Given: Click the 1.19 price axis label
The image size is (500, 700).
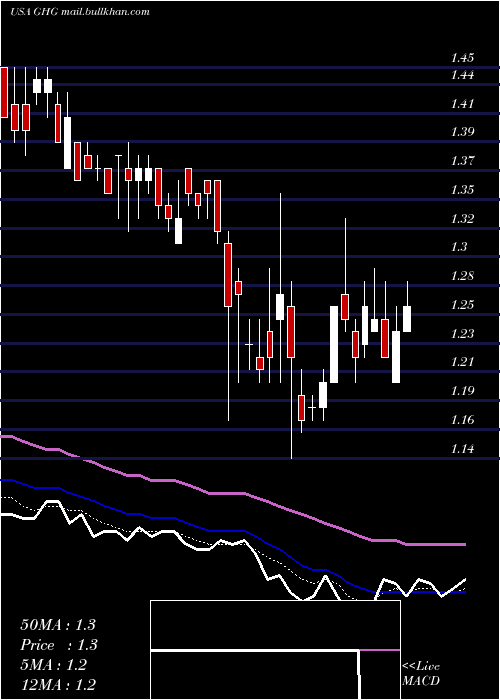Looking at the screenshot, I should (x=462, y=391).
